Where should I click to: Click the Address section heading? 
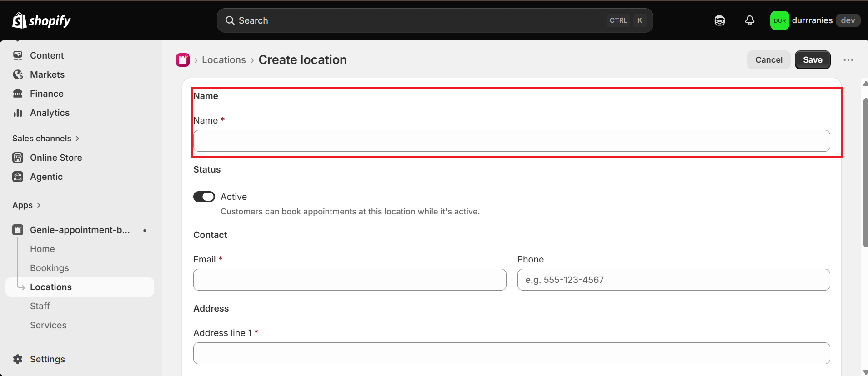click(211, 308)
